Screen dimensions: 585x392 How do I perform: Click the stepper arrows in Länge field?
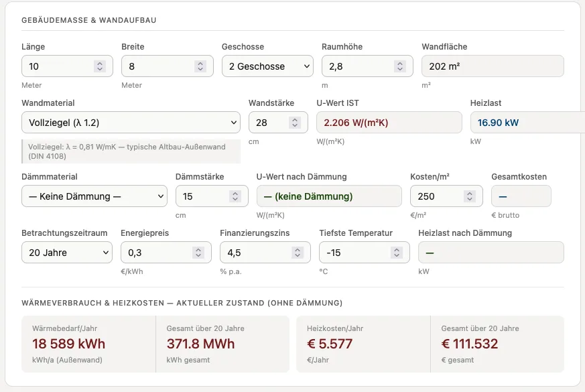pyautogui.click(x=100, y=66)
